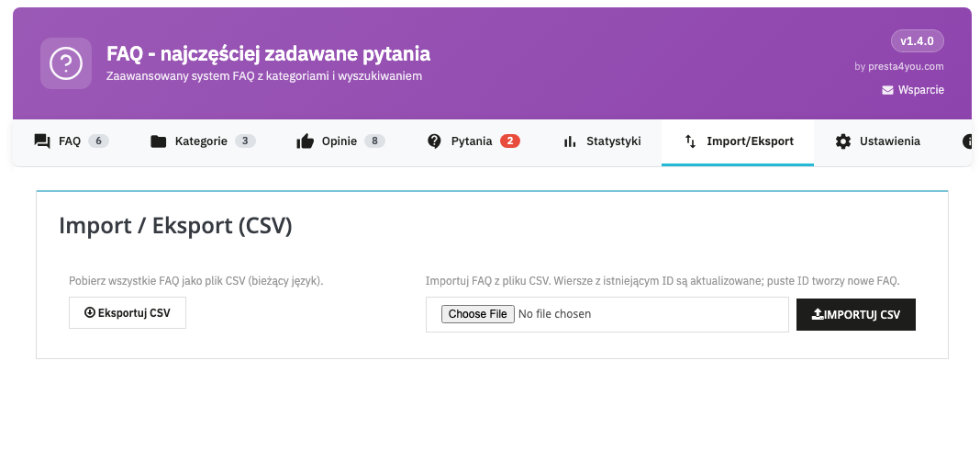
Task: Click the Kategorie folder icon
Action: tap(158, 141)
